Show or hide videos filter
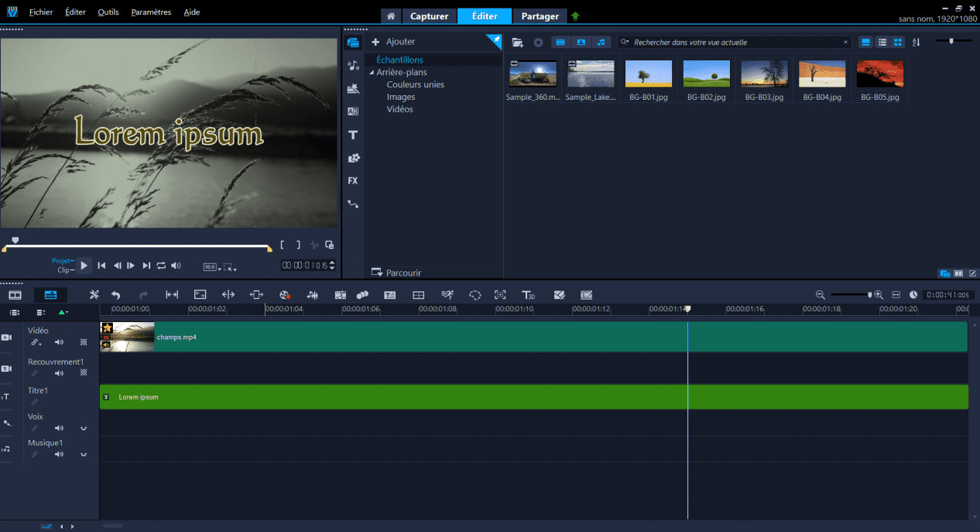 (x=560, y=43)
